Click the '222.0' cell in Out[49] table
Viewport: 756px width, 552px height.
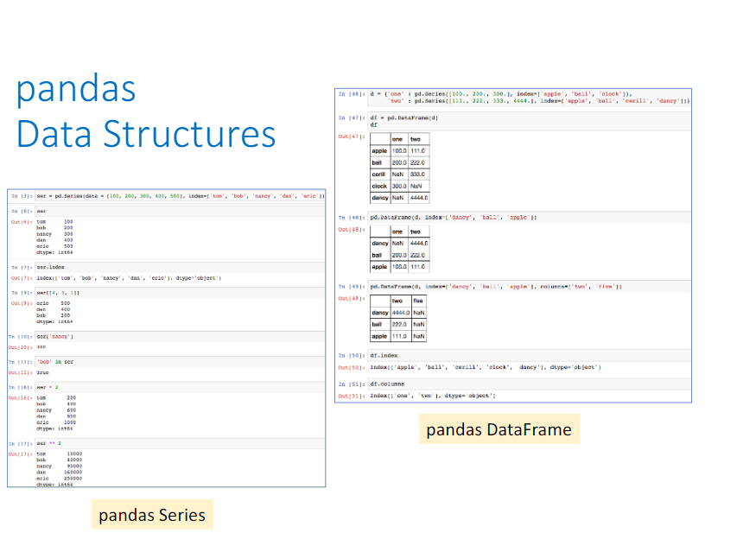[x=401, y=325]
